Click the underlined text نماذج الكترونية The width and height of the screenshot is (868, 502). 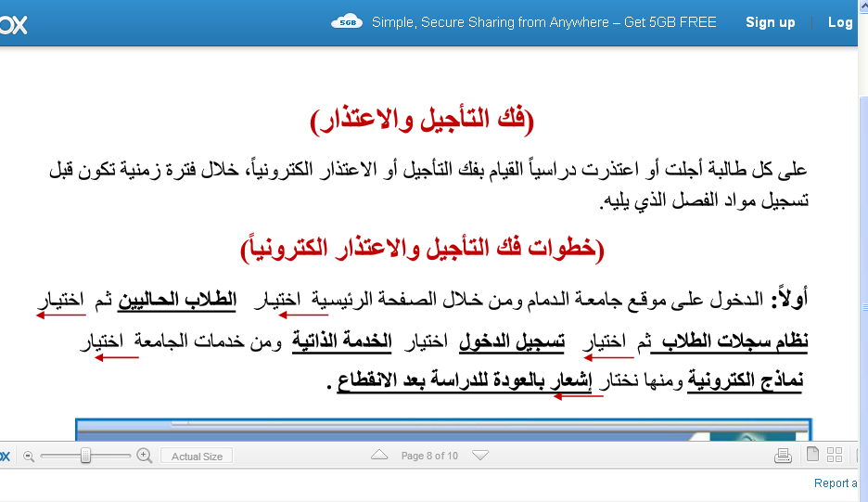pos(745,380)
